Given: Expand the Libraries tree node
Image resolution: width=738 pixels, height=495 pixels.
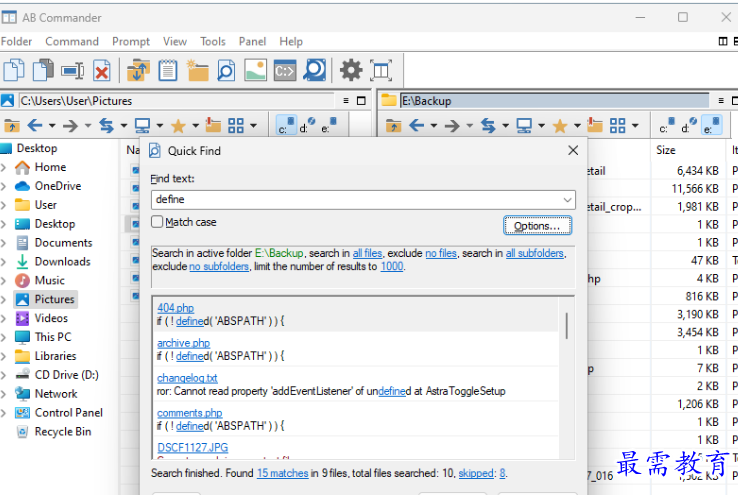Looking at the screenshot, I should [x=4, y=357].
